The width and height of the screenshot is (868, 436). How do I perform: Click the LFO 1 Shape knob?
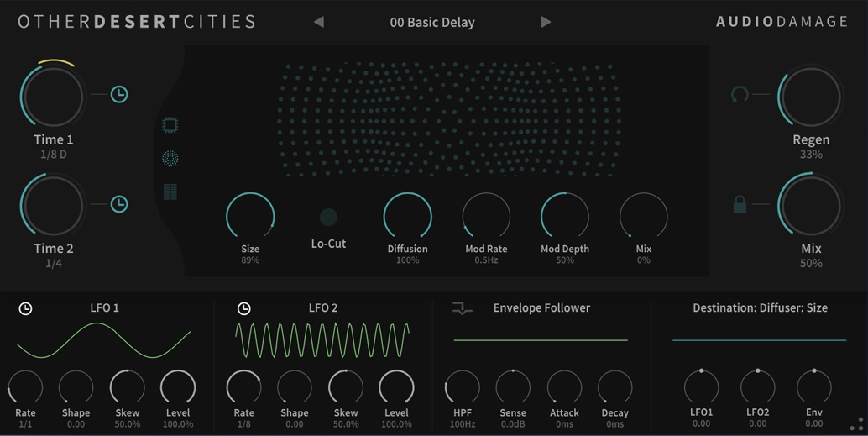pyautogui.click(x=76, y=387)
